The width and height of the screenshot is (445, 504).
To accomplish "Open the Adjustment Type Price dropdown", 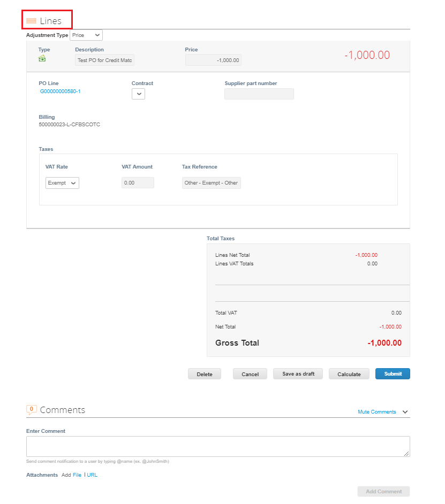I will [86, 35].
